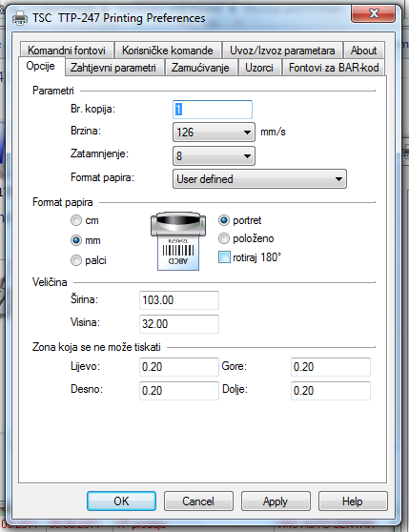
Task: Open the Brzina speed dropdown
Action: point(214,133)
